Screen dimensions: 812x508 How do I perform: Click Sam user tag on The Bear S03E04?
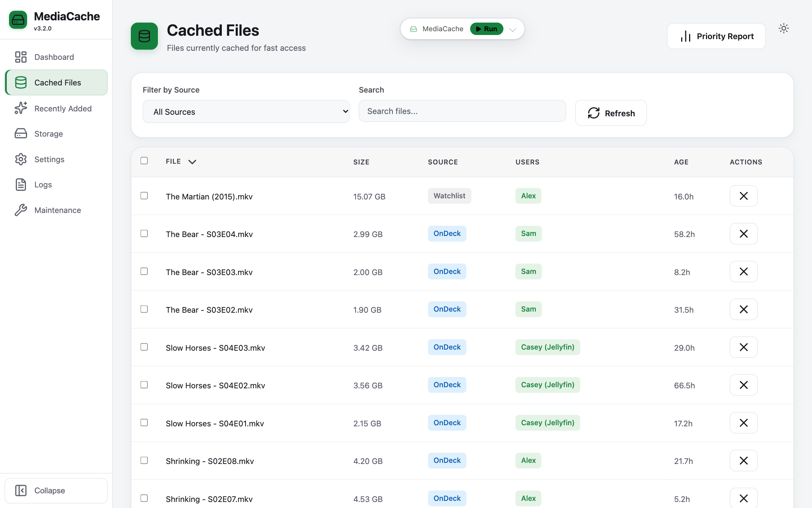click(528, 233)
